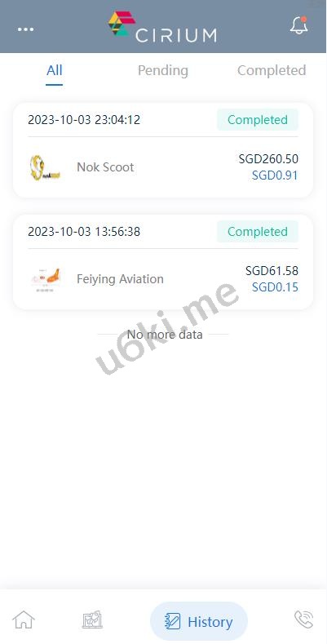
Task: Click the Cirium logo in header
Action: coord(162,27)
